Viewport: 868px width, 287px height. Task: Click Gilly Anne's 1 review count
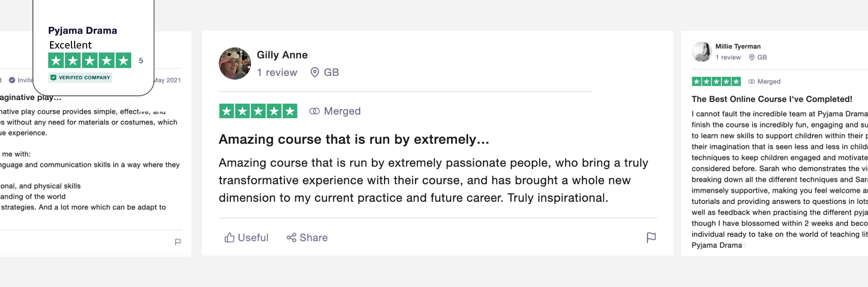point(277,72)
